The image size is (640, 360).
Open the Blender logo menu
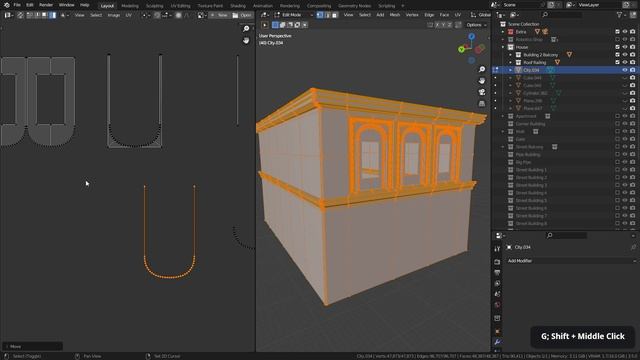7,5
